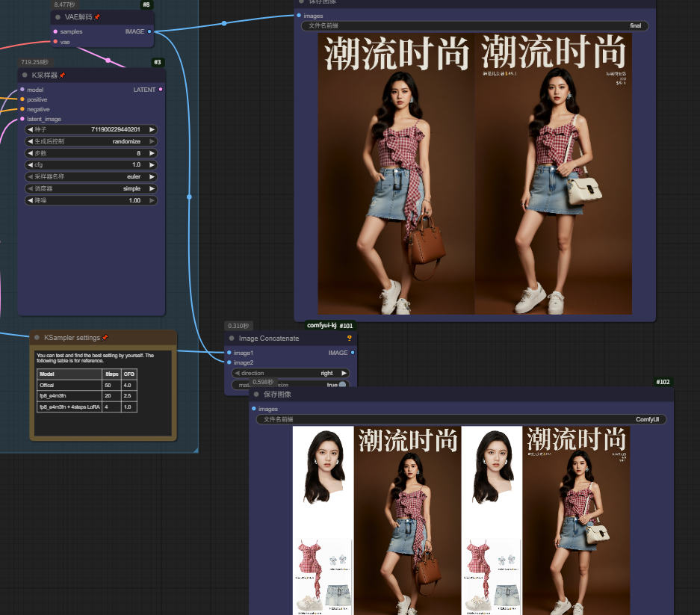Decrease 降噪 with its left arrow
700x615 pixels.
coord(30,200)
